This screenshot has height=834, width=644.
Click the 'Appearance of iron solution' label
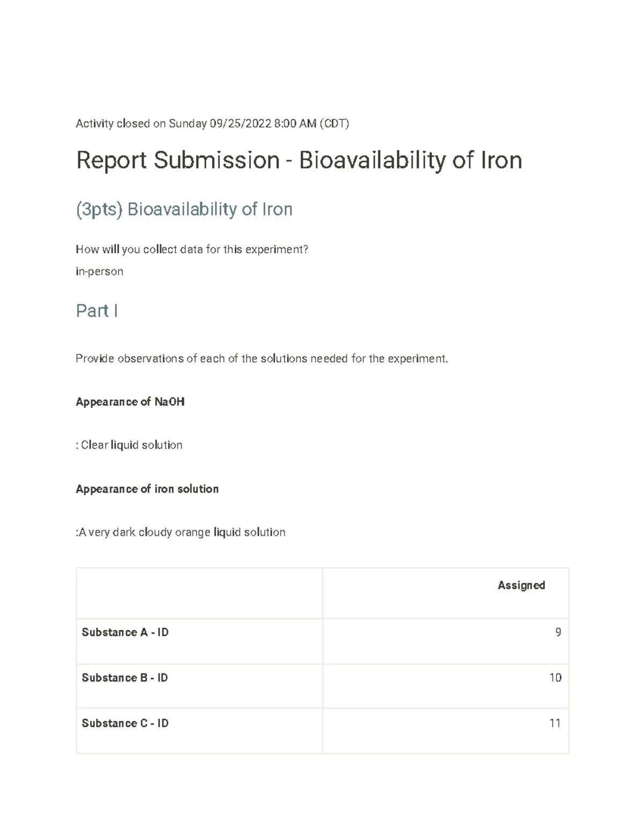[147, 489]
